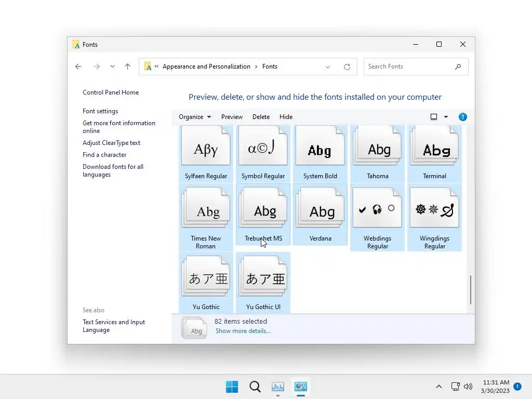Click the network display tray icon
Viewport: 532px width, 399px height.
(x=455, y=387)
